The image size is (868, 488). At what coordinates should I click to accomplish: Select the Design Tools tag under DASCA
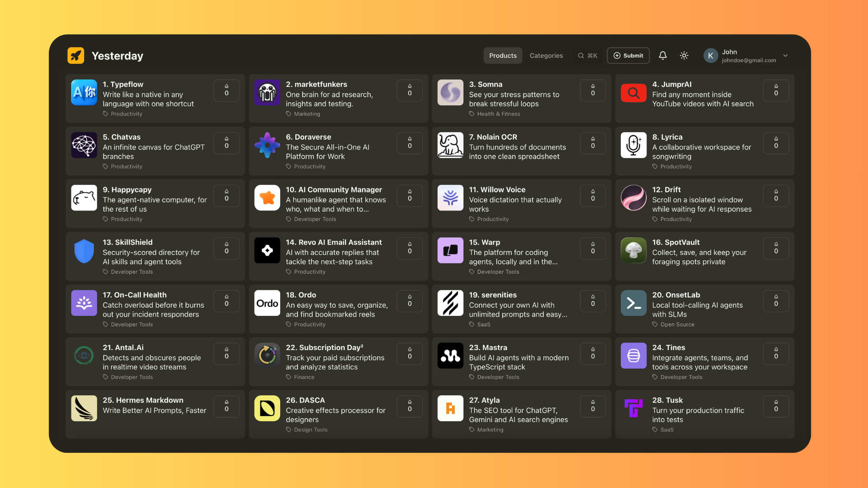(x=311, y=430)
